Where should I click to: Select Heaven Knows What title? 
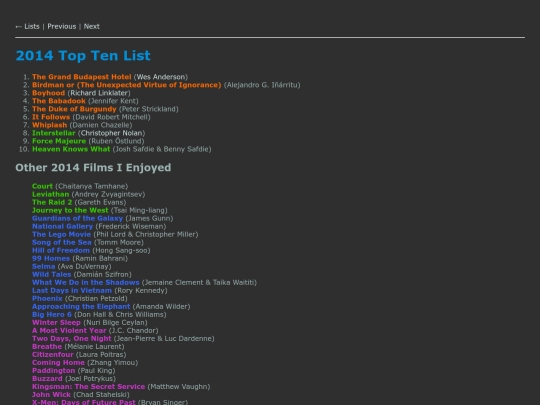(71, 149)
